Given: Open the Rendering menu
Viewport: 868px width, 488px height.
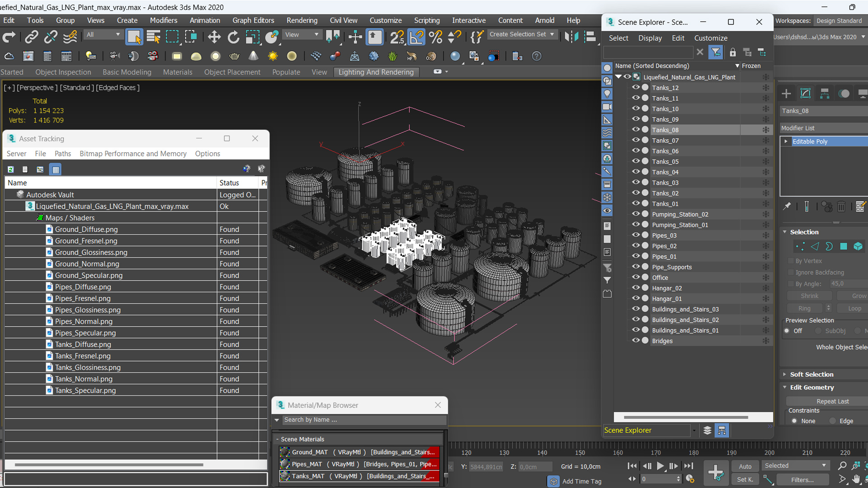Looking at the screenshot, I should tap(302, 20).
